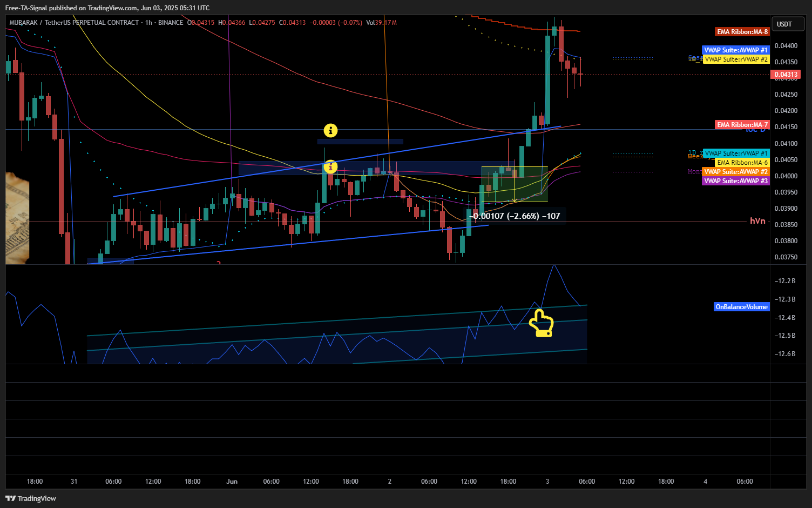
Task: Select the yellow VWAP Suite:rVWAP #2 label
Action: 736,59
